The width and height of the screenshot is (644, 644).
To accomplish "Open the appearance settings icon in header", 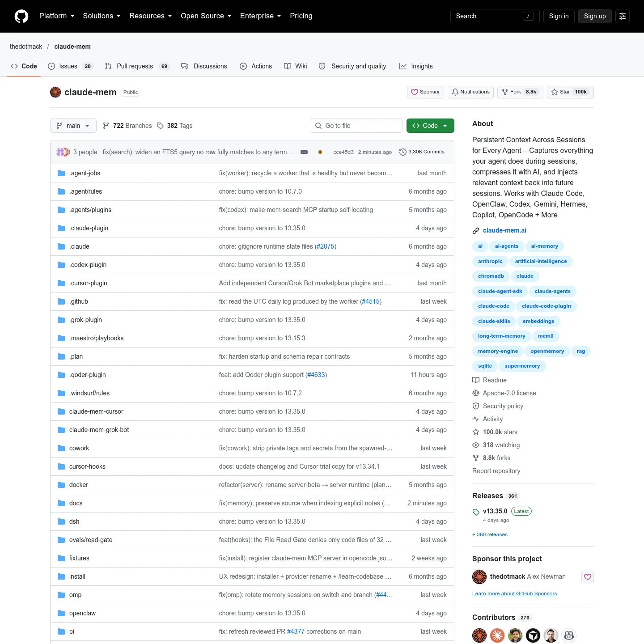I will [623, 16].
